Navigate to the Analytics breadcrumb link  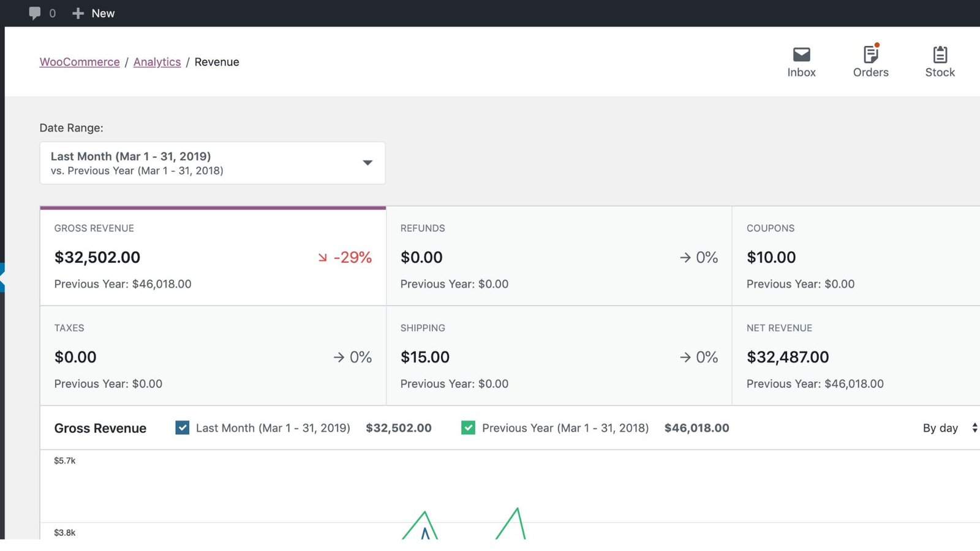[157, 62]
